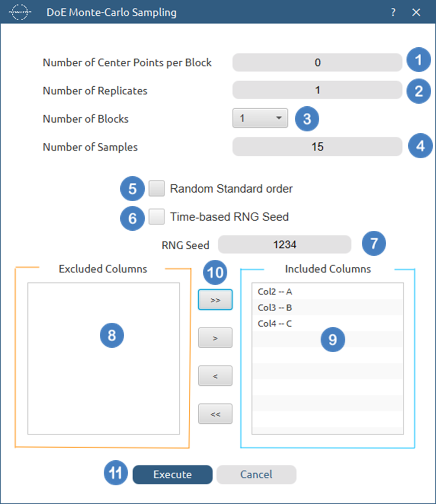Focus the Number of Replicates field

tap(317, 90)
